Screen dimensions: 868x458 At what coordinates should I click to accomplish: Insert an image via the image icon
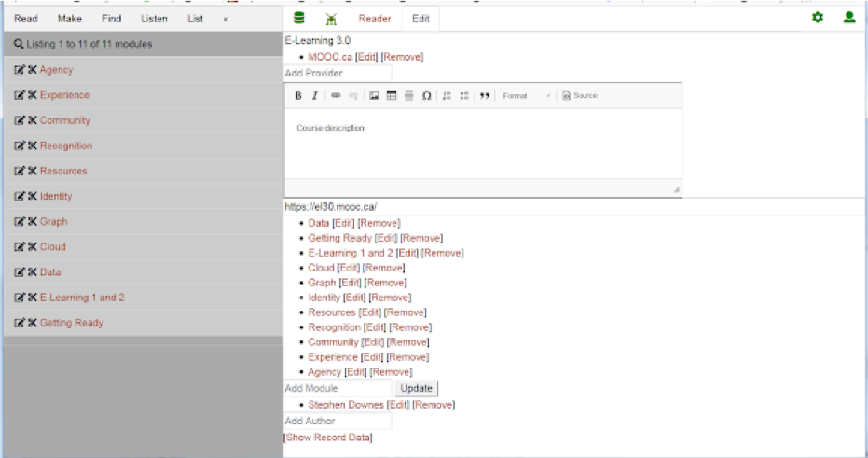click(374, 96)
